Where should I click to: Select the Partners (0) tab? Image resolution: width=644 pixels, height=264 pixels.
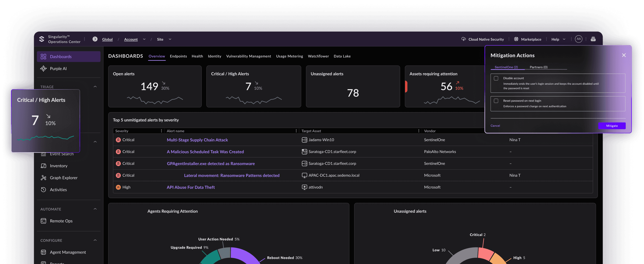point(539,67)
